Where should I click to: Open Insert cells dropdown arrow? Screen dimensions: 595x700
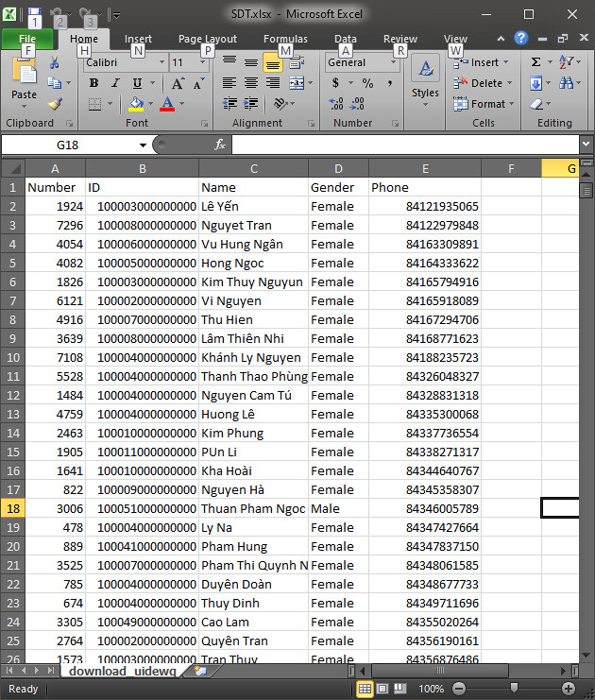click(505, 62)
